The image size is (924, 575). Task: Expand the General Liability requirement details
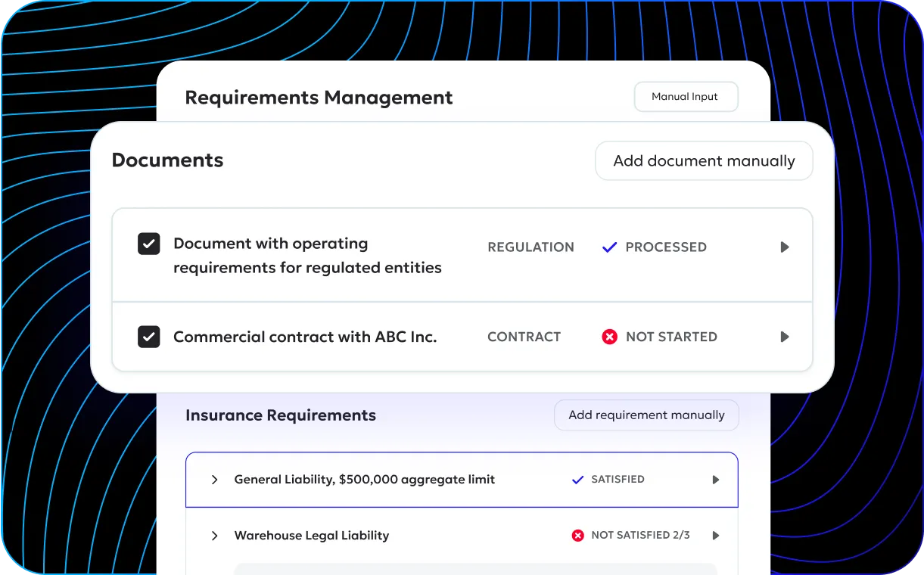point(214,479)
